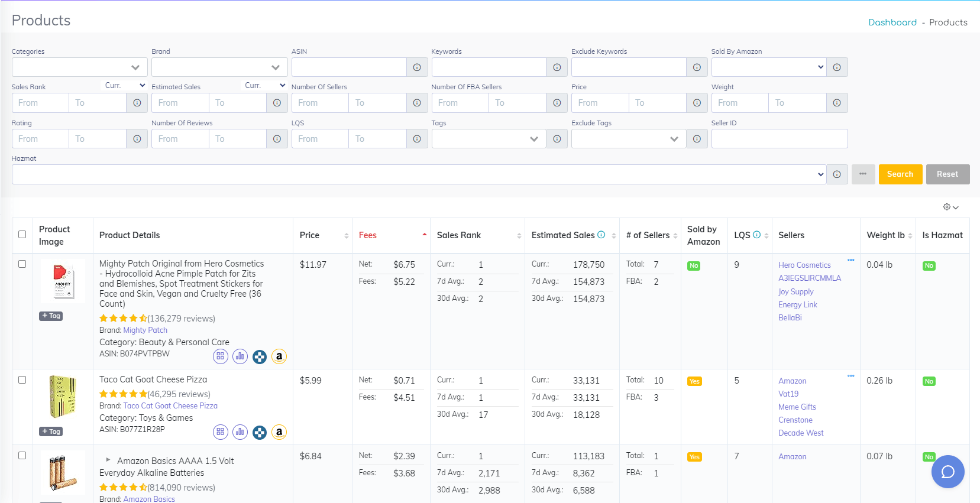Click the blue cross icon for Taco Cat
The image size is (980, 503).
[260, 432]
